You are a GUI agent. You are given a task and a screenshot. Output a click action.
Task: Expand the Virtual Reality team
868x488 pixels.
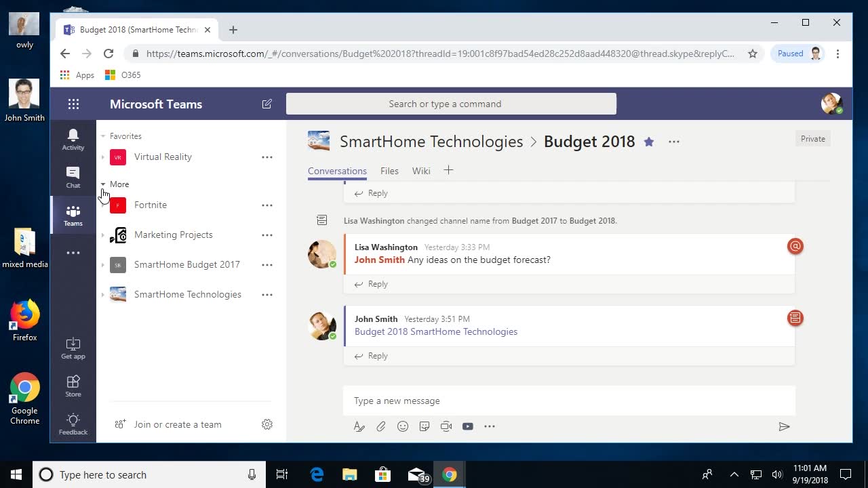tap(103, 157)
